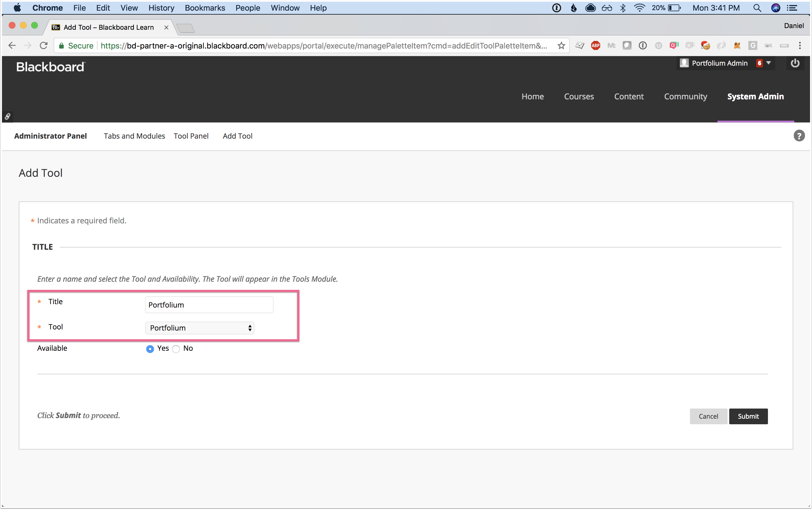Open macOS Spotlight search icon

[x=757, y=8]
